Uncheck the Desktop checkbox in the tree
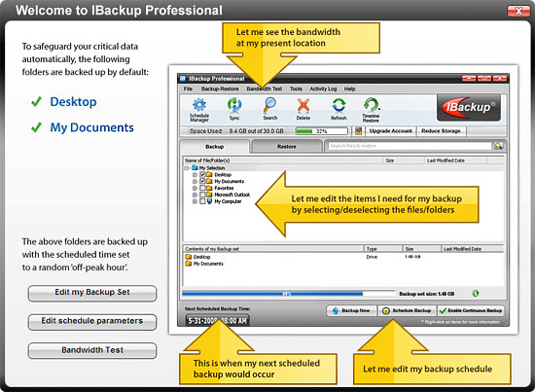Image resolution: width=535 pixels, height=392 pixels. (x=202, y=174)
